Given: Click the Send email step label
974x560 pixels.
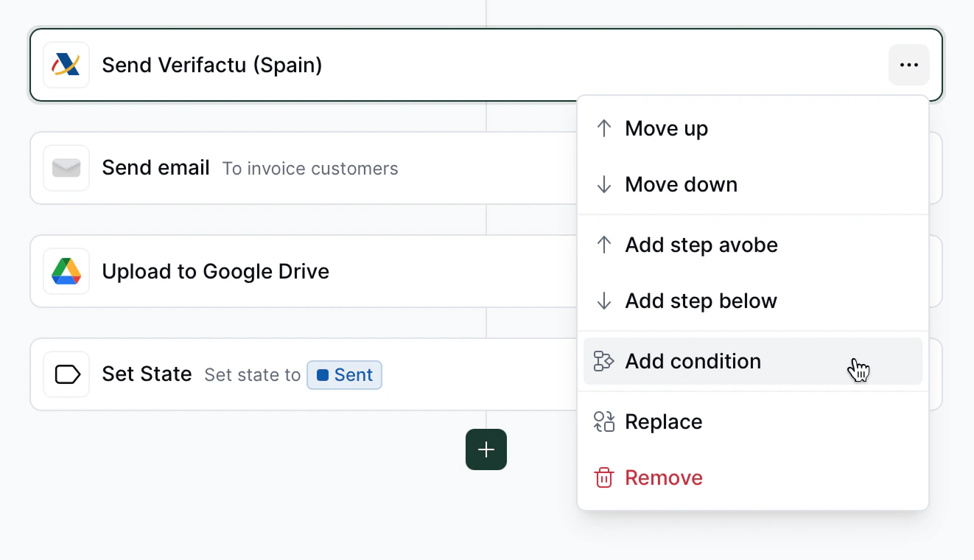Looking at the screenshot, I should click(x=155, y=168).
